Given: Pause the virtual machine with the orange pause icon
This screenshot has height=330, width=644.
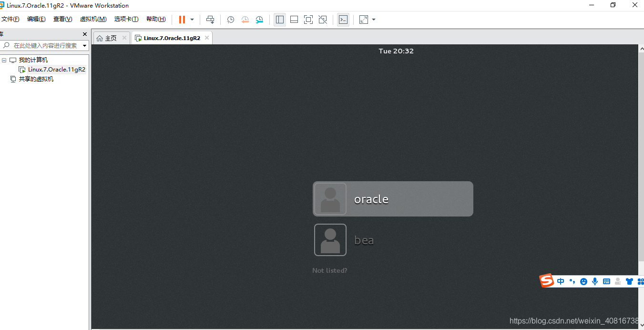Looking at the screenshot, I should 182,20.
